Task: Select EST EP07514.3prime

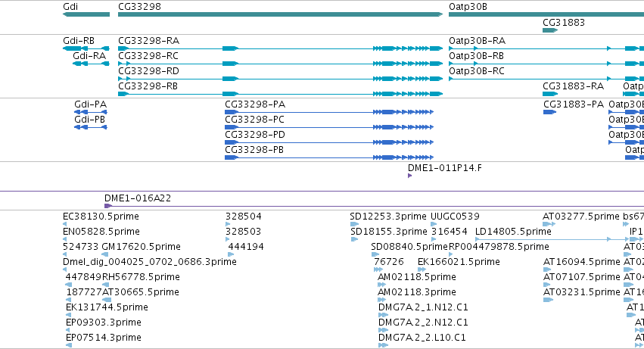Action: 104,338
